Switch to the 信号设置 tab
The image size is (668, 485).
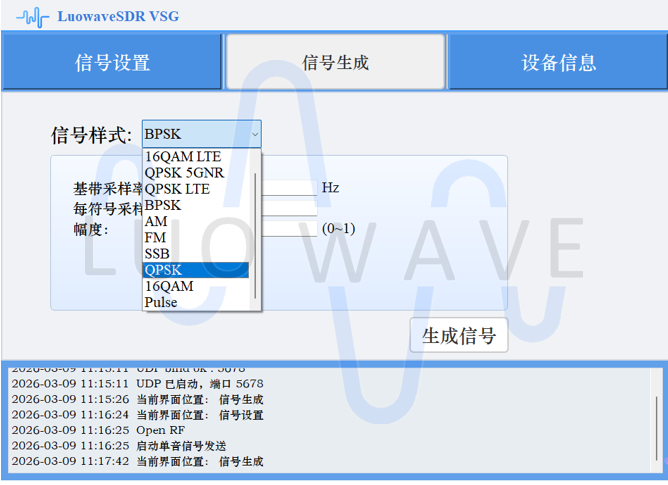pyautogui.click(x=112, y=63)
